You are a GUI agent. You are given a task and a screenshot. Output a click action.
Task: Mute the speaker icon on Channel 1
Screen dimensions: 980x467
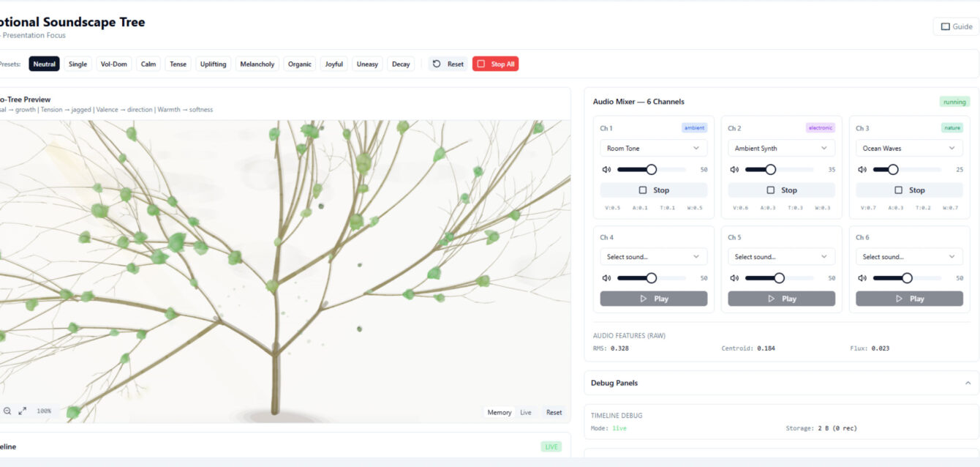point(606,169)
